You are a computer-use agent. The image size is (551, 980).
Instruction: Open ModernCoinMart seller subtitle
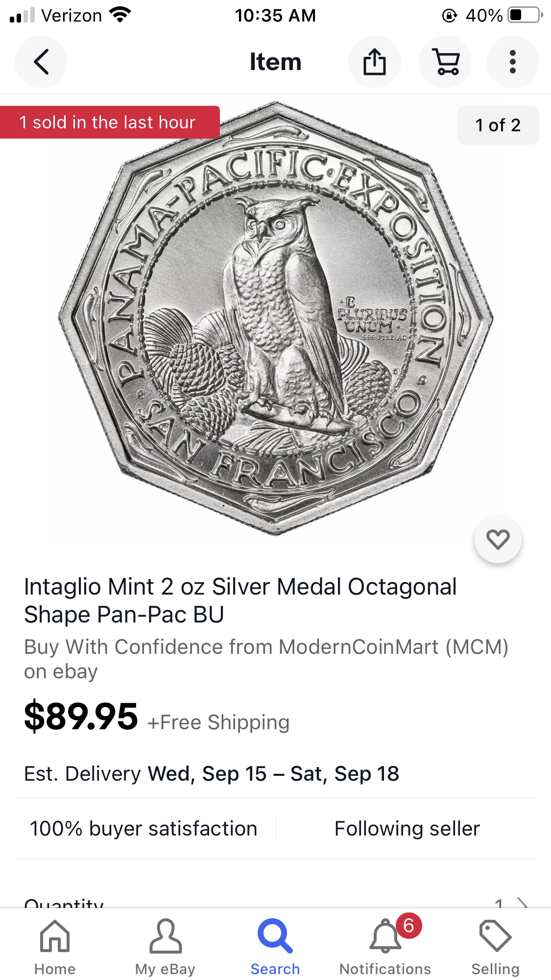266,659
